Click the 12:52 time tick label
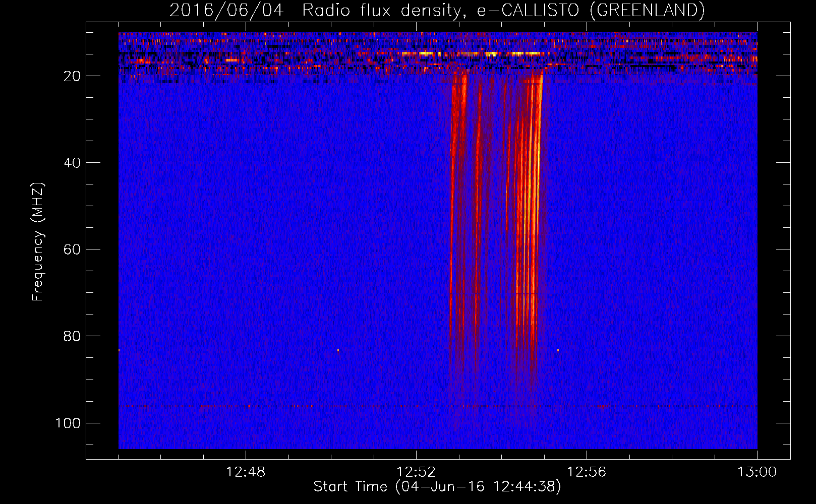The height and width of the screenshot is (504, 816). tap(416, 472)
